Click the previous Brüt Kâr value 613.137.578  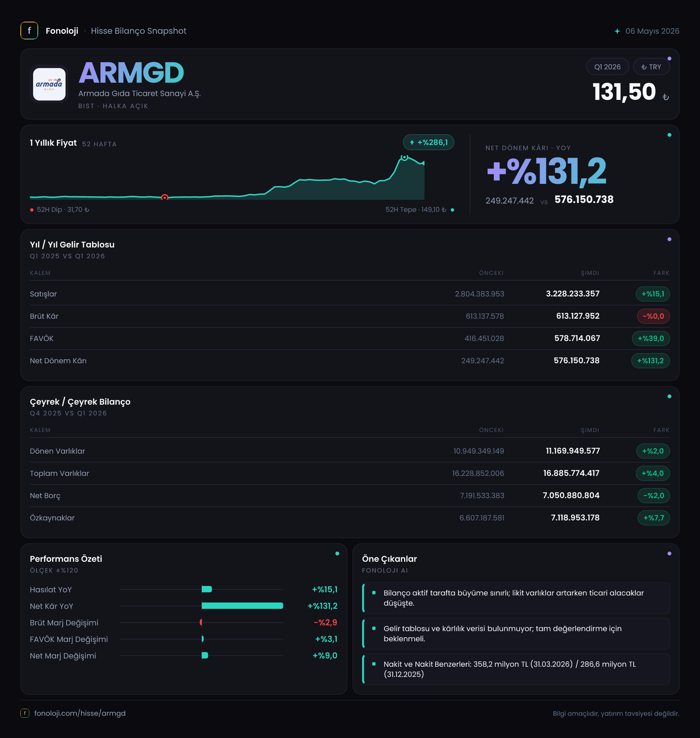[485, 316]
